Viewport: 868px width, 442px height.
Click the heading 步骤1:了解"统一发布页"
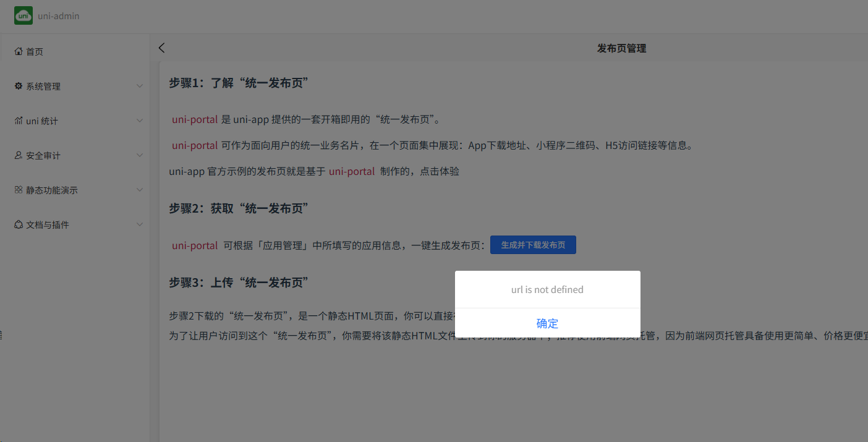pos(239,83)
